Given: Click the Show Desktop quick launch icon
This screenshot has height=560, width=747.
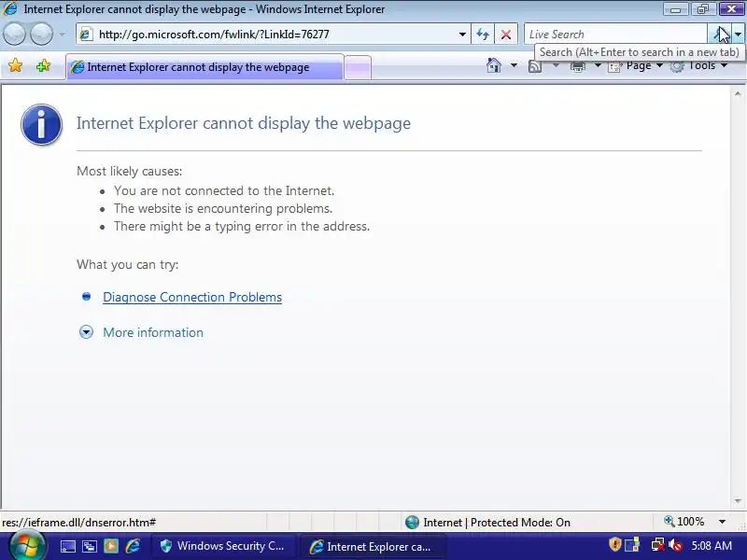Looking at the screenshot, I should point(67,546).
